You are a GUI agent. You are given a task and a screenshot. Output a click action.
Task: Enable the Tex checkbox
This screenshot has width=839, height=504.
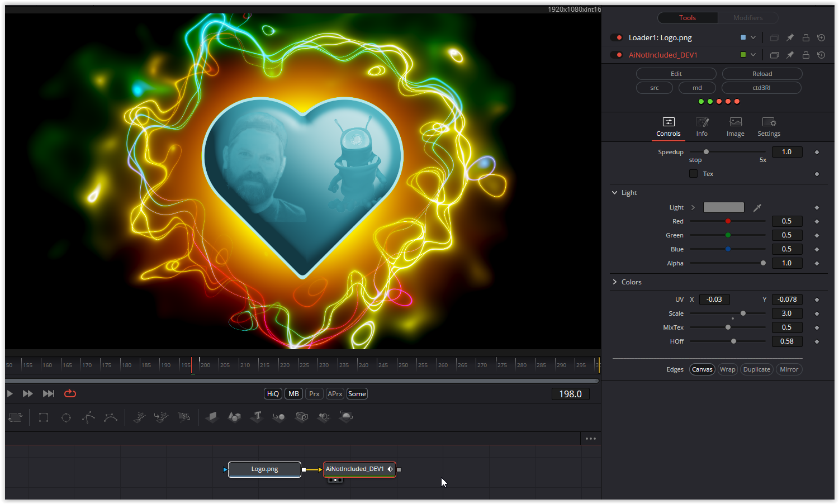[x=693, y=174]
